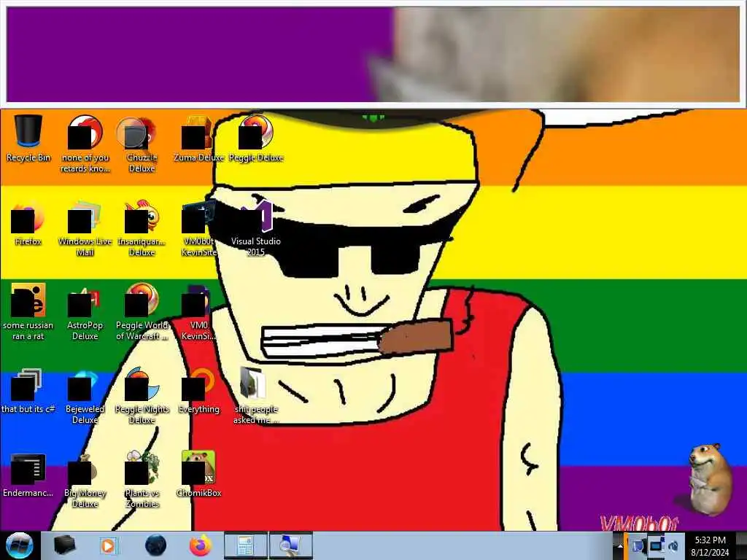Click the Show Desktop taskbar edge button

click(x=741, y=545)
